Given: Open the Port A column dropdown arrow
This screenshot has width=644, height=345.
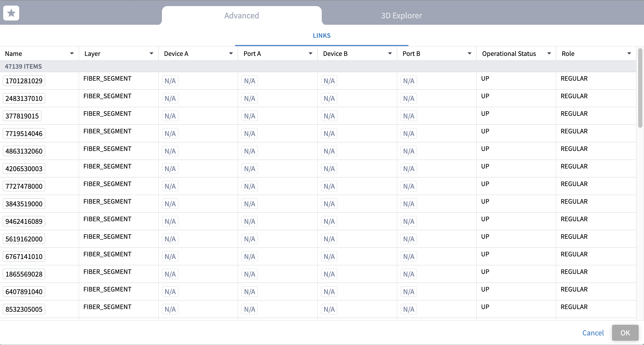Looking at the screenshot, I should [310, 54].
